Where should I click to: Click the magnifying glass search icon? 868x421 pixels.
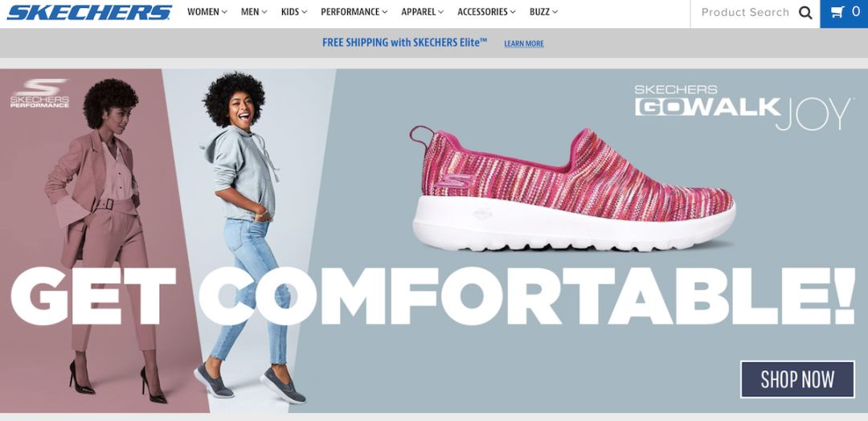click(x=805, y=12)
